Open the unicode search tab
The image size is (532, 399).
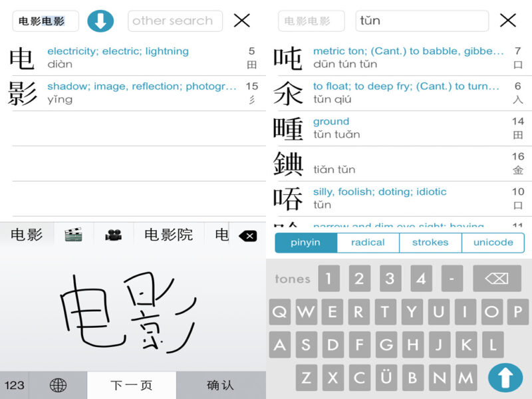[493, 242]
